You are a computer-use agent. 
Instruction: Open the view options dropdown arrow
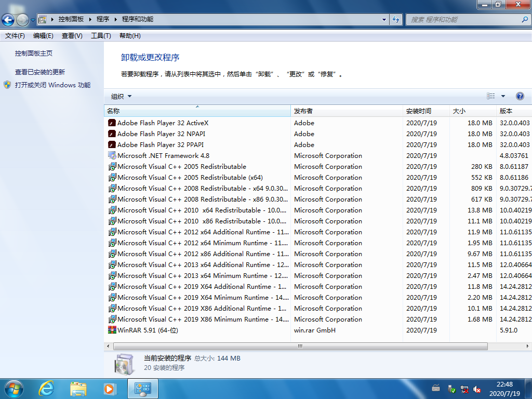click(x=503, y=96)
